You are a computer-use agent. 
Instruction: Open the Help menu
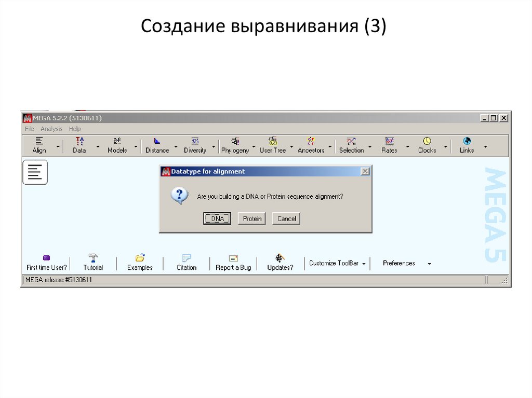click(x=75, y=129)
